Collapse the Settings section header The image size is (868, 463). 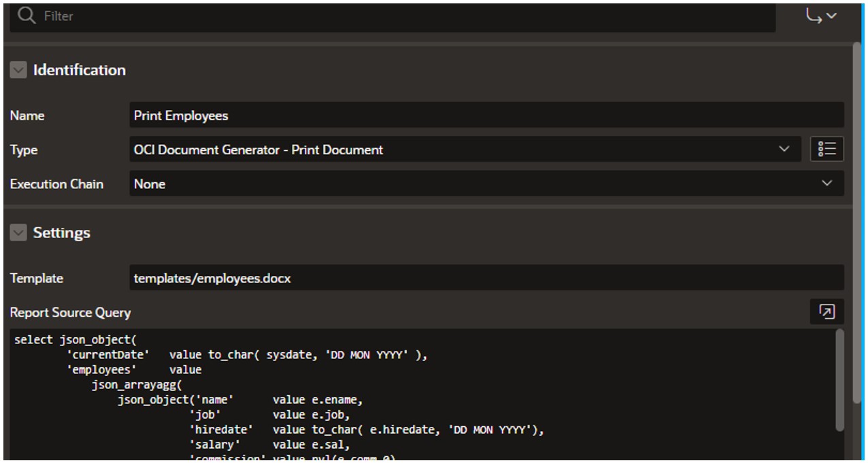coord(61,232)
